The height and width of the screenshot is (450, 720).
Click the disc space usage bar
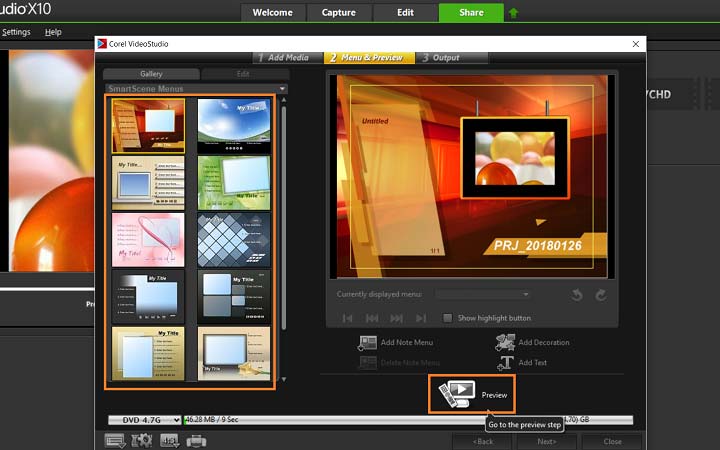tap(400, 420)
